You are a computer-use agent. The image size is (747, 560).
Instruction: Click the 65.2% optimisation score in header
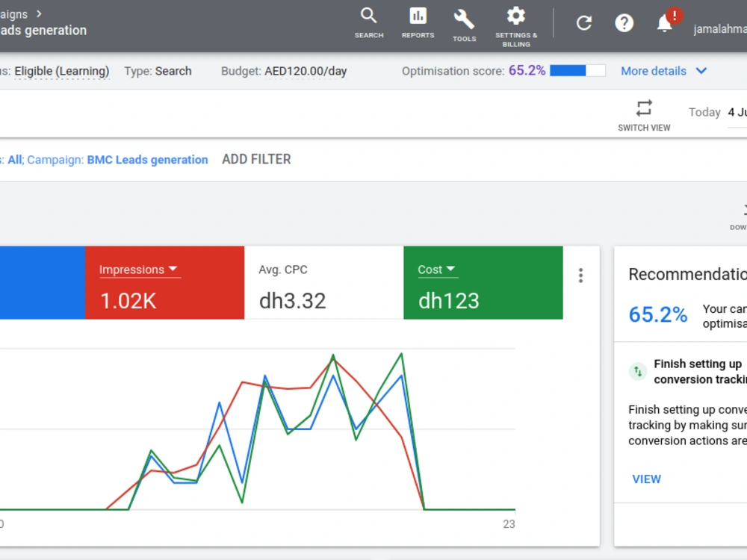pyautogui.click(x=527, y=70)
